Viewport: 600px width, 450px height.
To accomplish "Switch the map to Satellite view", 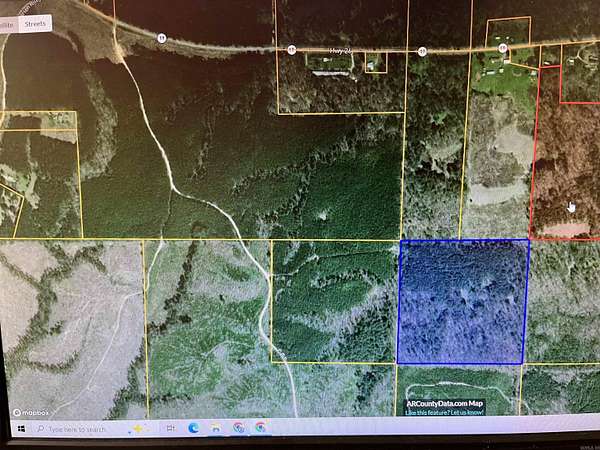I will point(8,25).
